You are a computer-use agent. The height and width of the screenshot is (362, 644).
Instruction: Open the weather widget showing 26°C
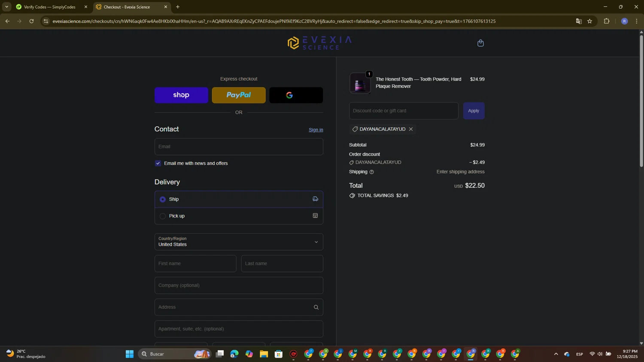point(26,354)
